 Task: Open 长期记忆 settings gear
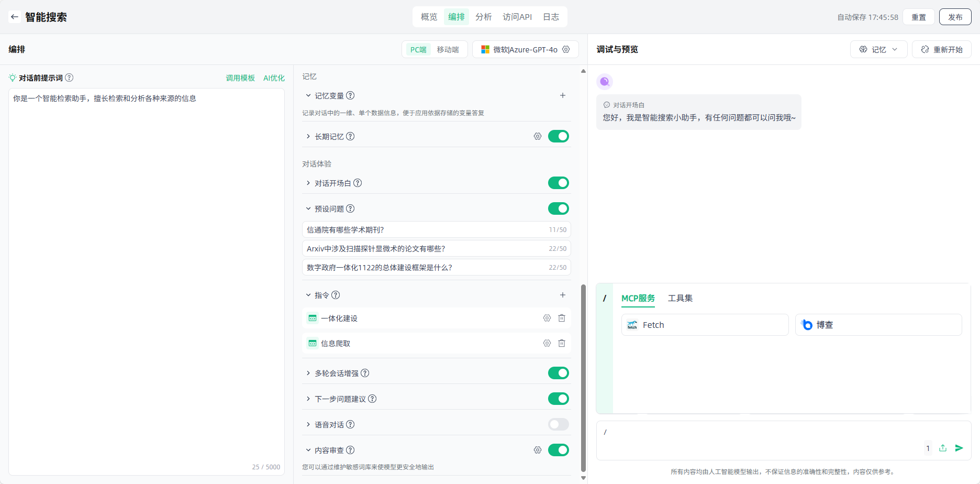point(538,136)
